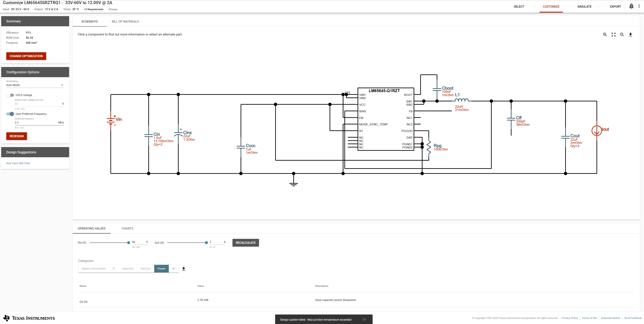Image resolution: width=644 pixels, height=324 pixels.
Task: Open the Important Notice link
Action: (x=611, y=318)
